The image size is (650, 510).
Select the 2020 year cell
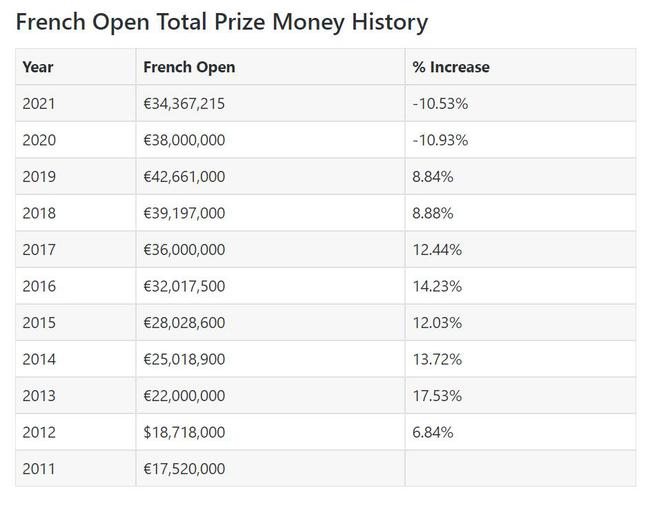pyautogui.click(x=38, y=140)
